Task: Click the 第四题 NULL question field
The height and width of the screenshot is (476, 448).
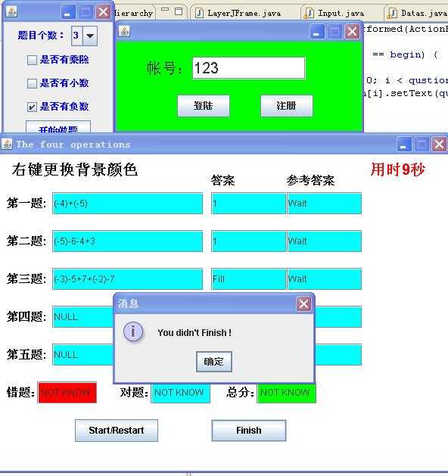Action: pyautogui.click(x=82, y=317)
